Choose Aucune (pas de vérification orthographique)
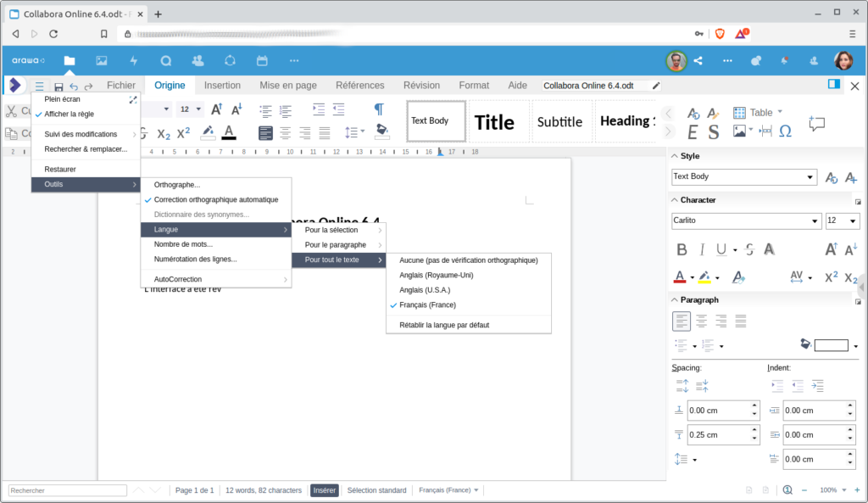868x503 pixels. [468, 260]
